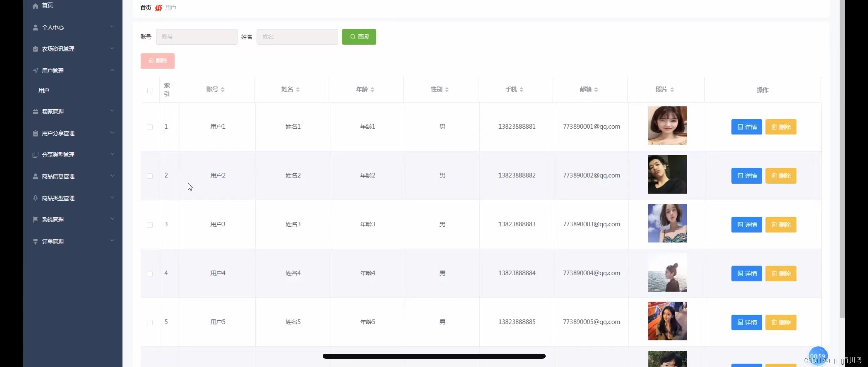Viewport: 868px width, 367px height.
Task: Check the row checkbox for 用户4
Action: click(x=150, y=274)
